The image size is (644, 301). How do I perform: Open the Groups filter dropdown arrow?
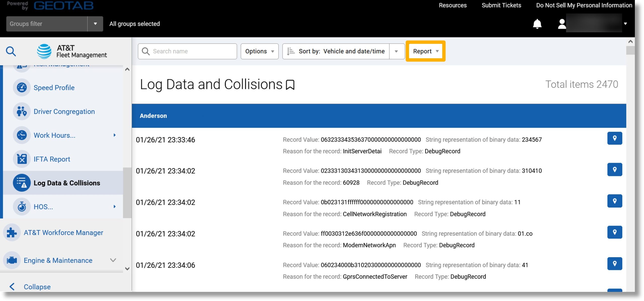click(x=95, y=24)
